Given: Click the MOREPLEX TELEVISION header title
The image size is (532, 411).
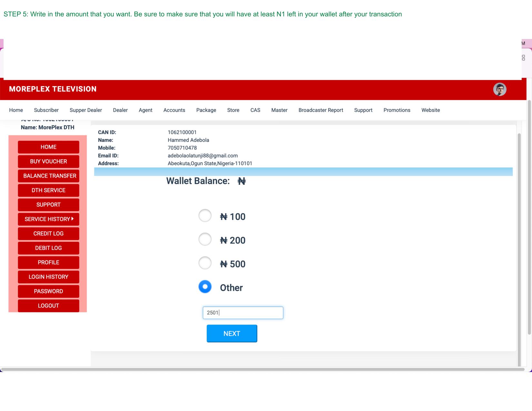Looking at the screenshot, I should point(53,89).
